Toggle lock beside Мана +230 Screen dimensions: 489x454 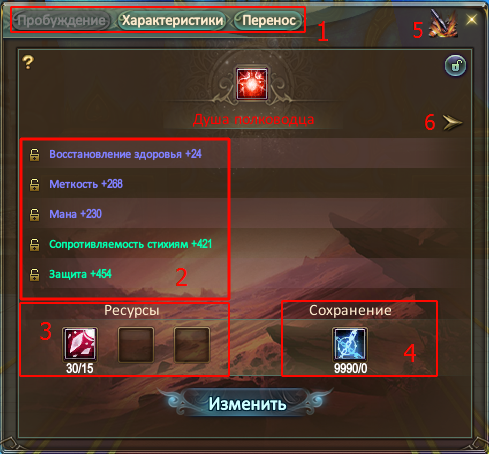(34, 215)
